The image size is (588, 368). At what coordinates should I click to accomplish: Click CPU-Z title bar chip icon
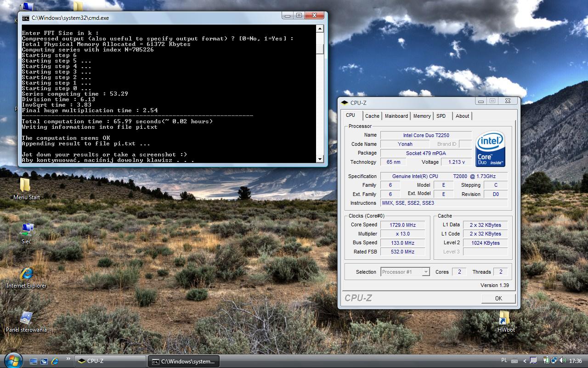tap(345, 103)
